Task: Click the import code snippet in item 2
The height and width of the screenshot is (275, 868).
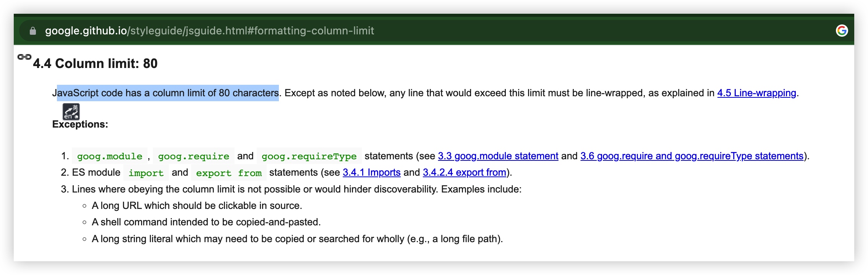Action: [x=146, y=173]
